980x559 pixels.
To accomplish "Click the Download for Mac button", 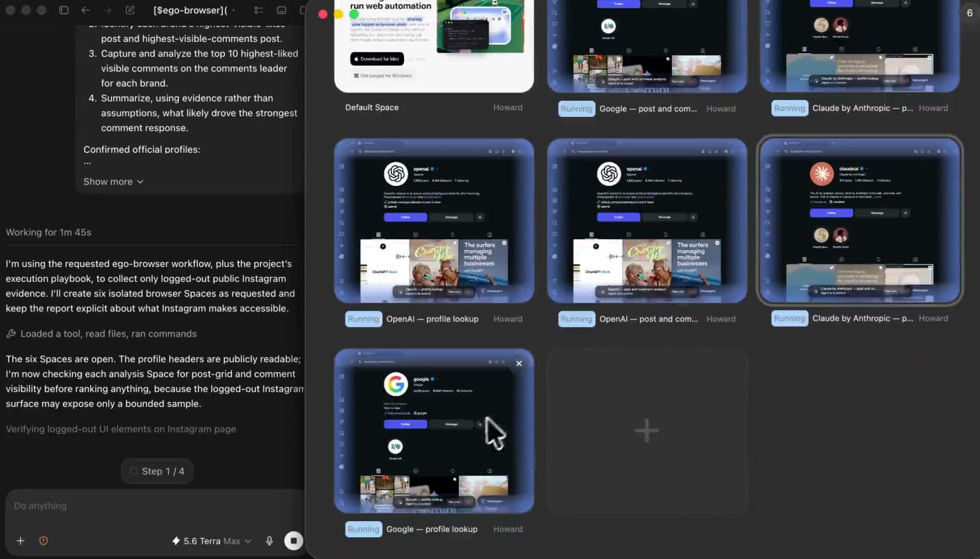I will pos(377,59).
